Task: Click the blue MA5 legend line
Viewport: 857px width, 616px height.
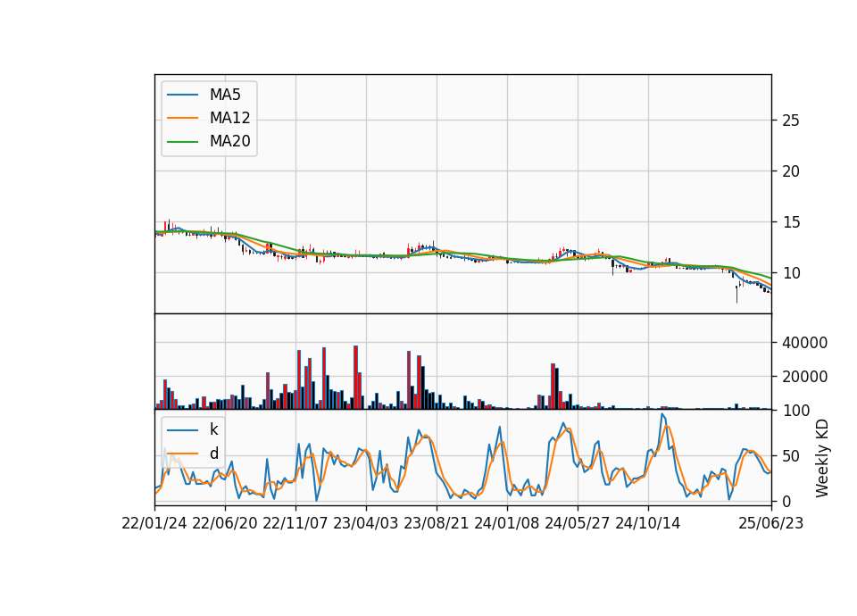Action: pos(182,95)
